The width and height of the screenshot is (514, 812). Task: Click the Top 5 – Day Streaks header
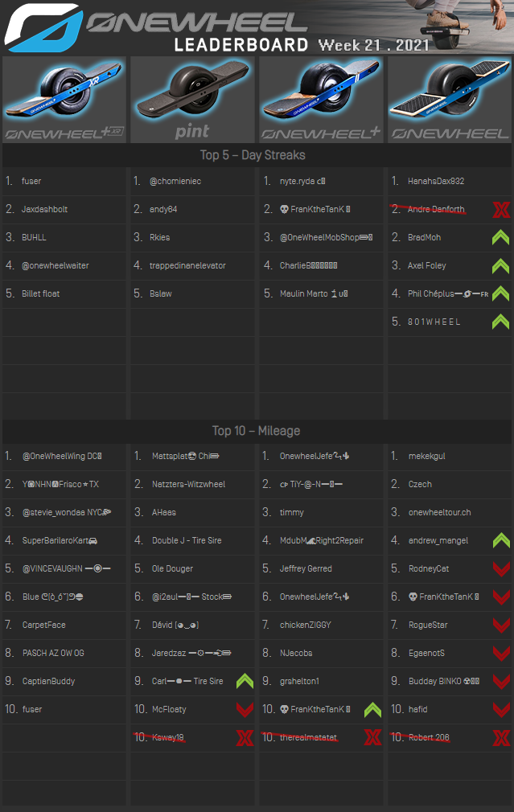point(253,155)
